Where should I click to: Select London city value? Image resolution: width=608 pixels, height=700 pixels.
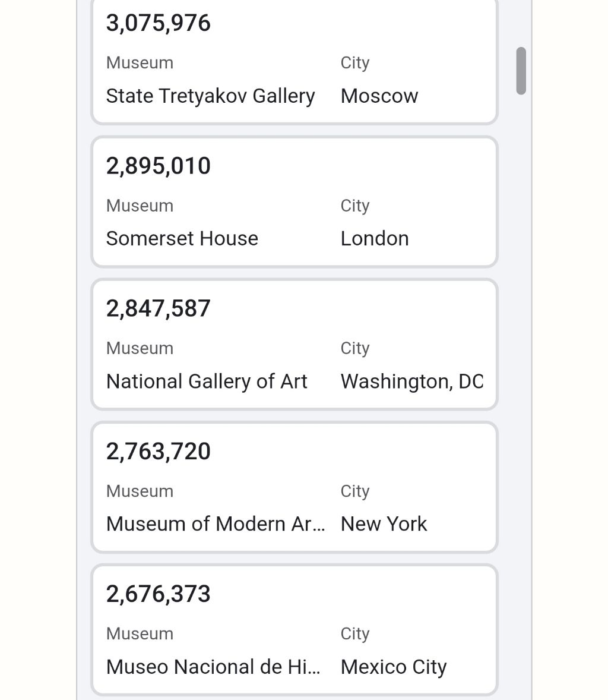375,238
